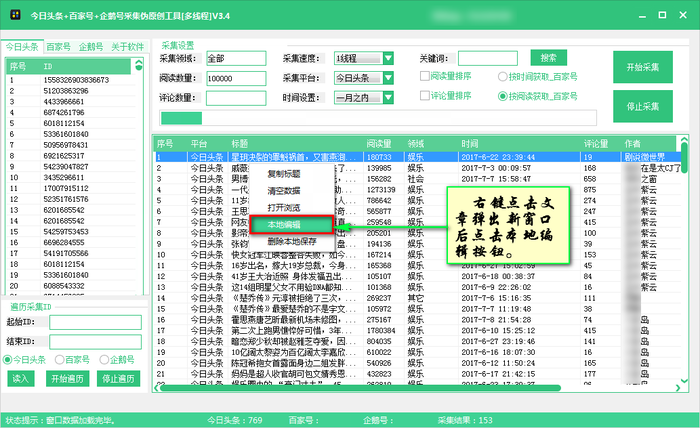
Task: Click the 停止遍历 button
Action: click(x=118, y=379)
